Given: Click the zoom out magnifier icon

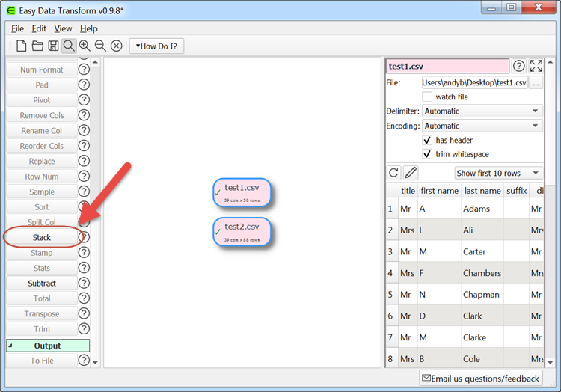Looking at the screenshot, I should [100, 46].
